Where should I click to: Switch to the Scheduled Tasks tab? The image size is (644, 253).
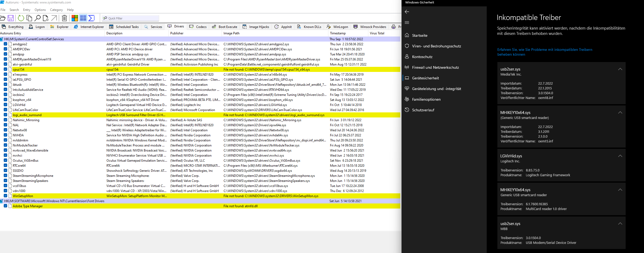124,27
